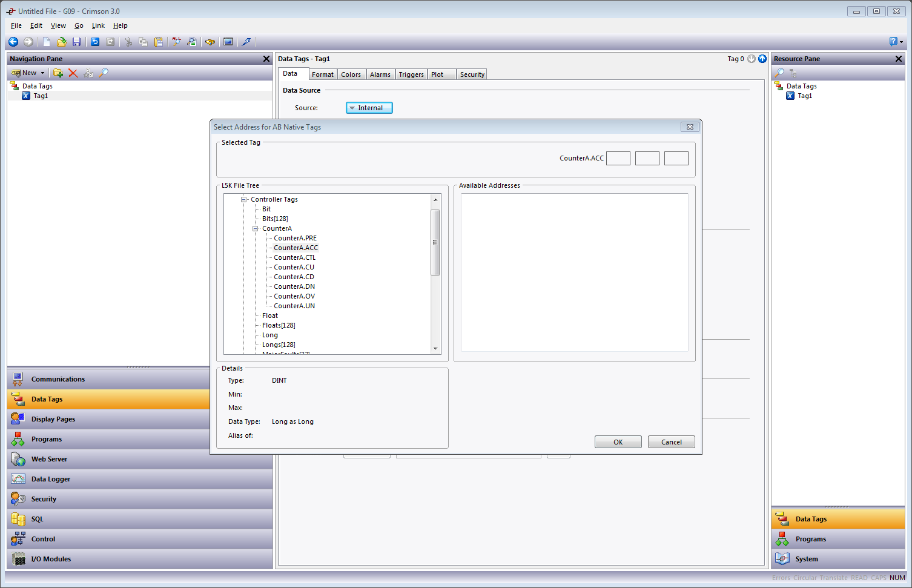Click the Find All magnifier icon
The image size is (912, 588).
(177, 42)
